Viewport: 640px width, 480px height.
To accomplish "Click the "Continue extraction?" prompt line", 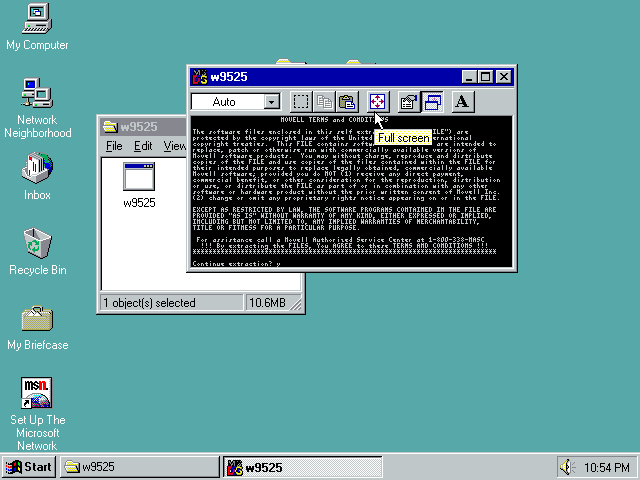I will [236, 264].
